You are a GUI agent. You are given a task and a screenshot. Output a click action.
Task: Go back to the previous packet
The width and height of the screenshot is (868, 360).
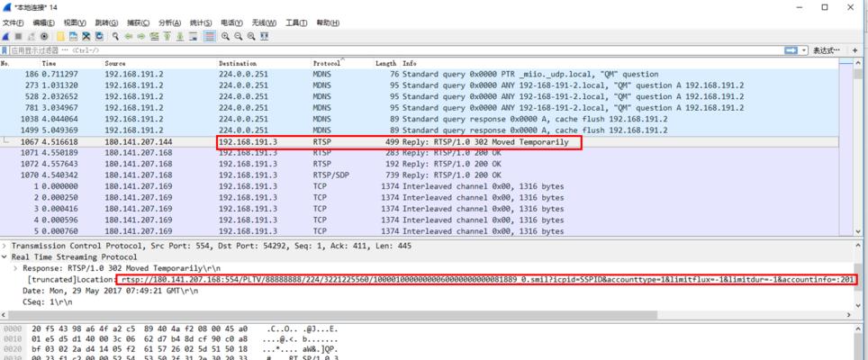coord(129,37)
